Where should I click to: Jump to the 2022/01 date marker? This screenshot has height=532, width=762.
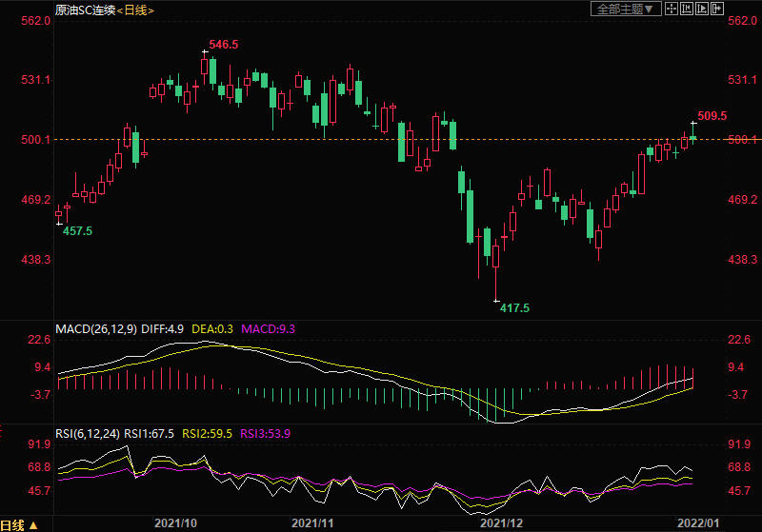point(697,523)
